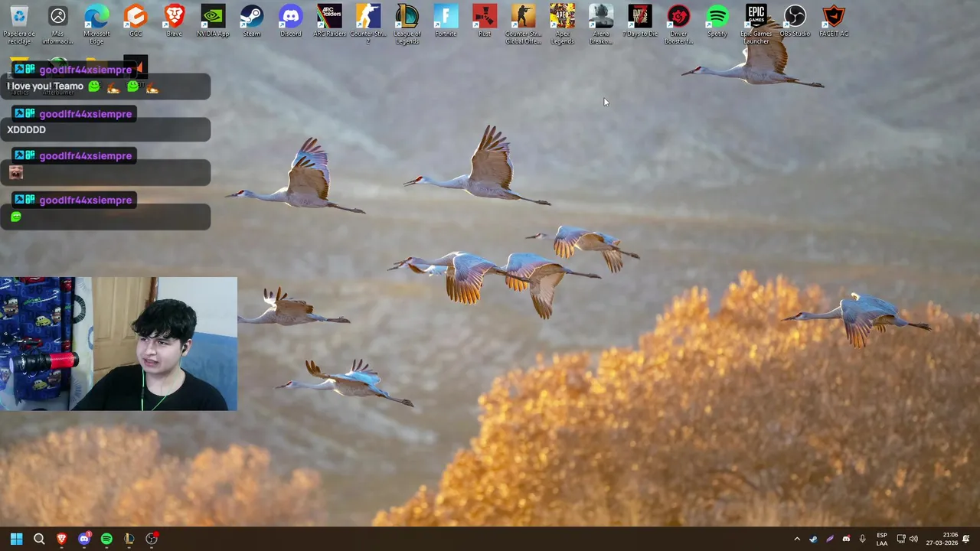Open the Más información desktop shortcut
The height and width of the screenshot is (551, 980).
point(58,24)
